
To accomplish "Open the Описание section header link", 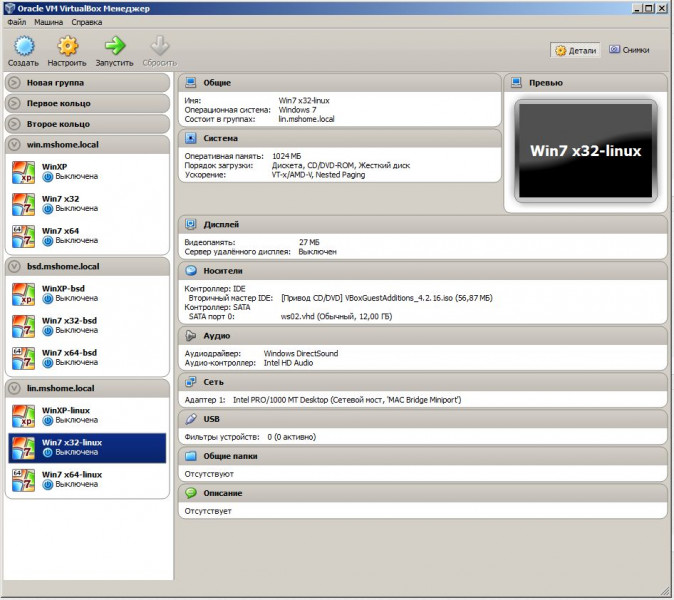I will click(223, 493).
